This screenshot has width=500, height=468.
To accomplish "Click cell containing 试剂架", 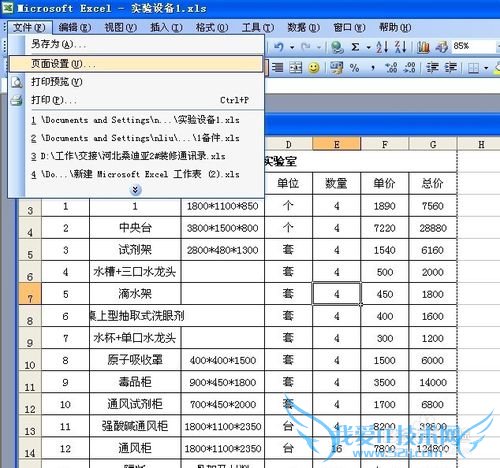I will 135,250.
